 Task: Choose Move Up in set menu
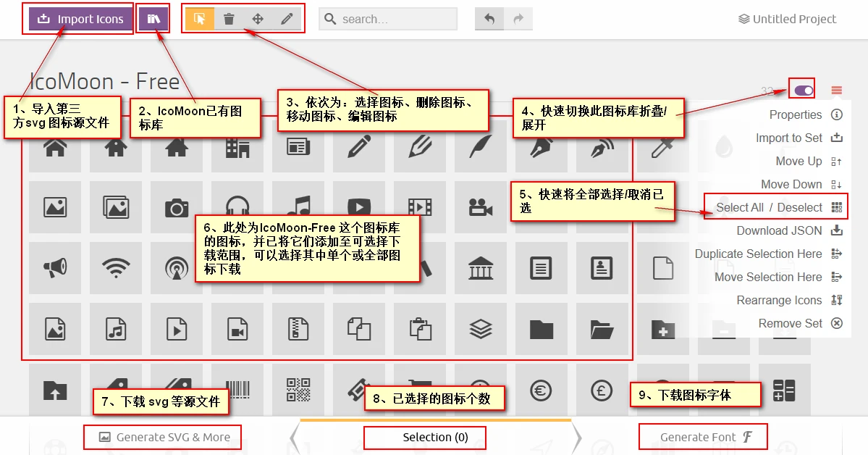pyautogui.click(x=809, y=162)
